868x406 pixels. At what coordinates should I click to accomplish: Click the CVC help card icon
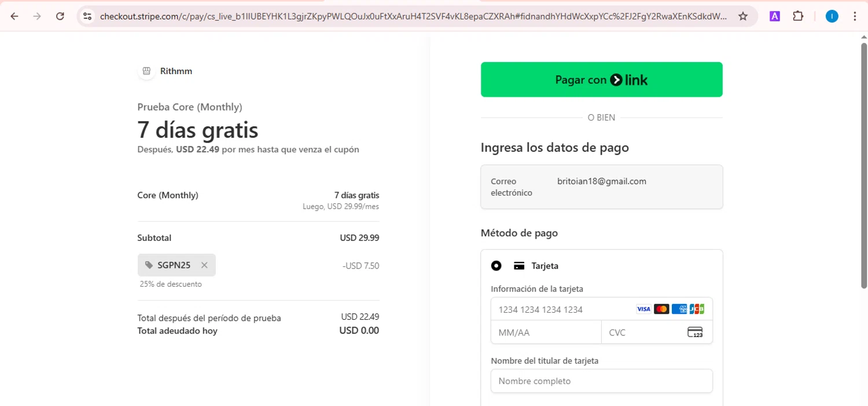point(695,332)
